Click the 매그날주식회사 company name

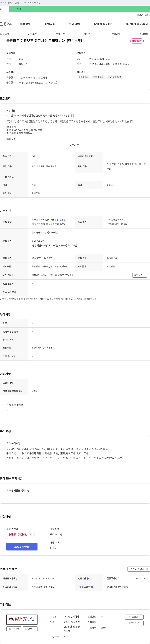click(x=72, y=617)
